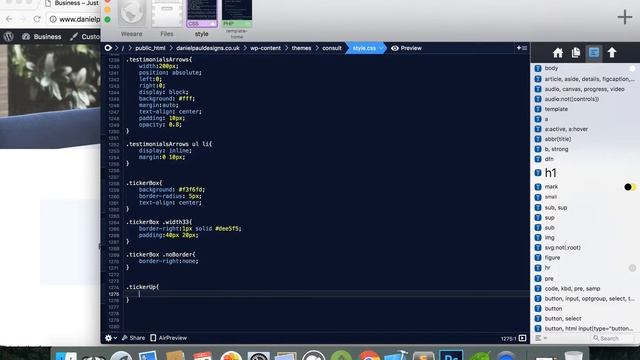Open the Home sidebar pane
Screen dimensions: 640x360
point(558,53)
